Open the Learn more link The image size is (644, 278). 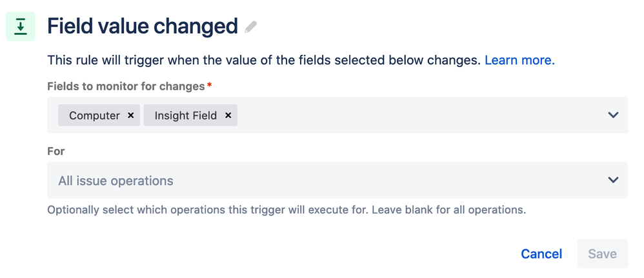point(519,61)
